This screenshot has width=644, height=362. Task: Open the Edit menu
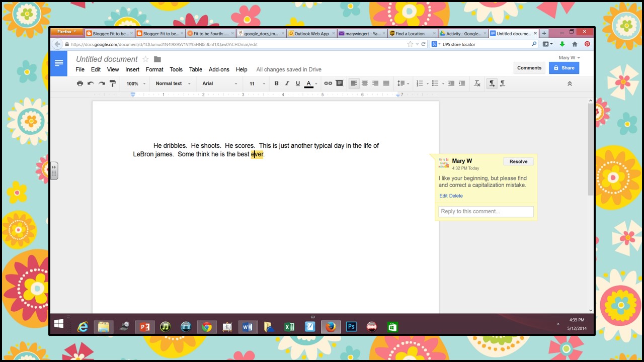[96, 69]
